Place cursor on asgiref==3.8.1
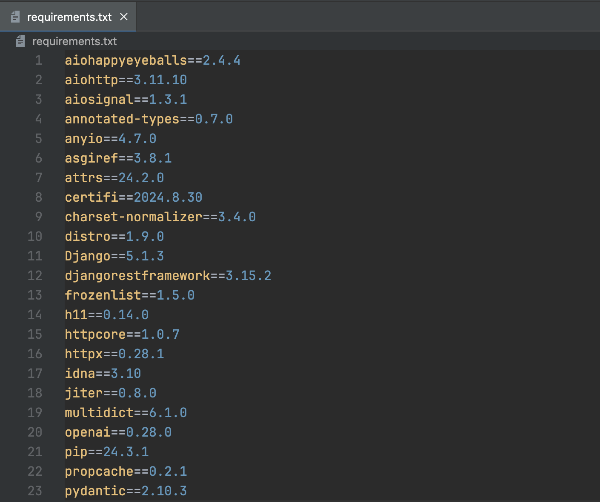Image resolution: width=600 pixels, height=502 pixels. [x=118, y=158]
